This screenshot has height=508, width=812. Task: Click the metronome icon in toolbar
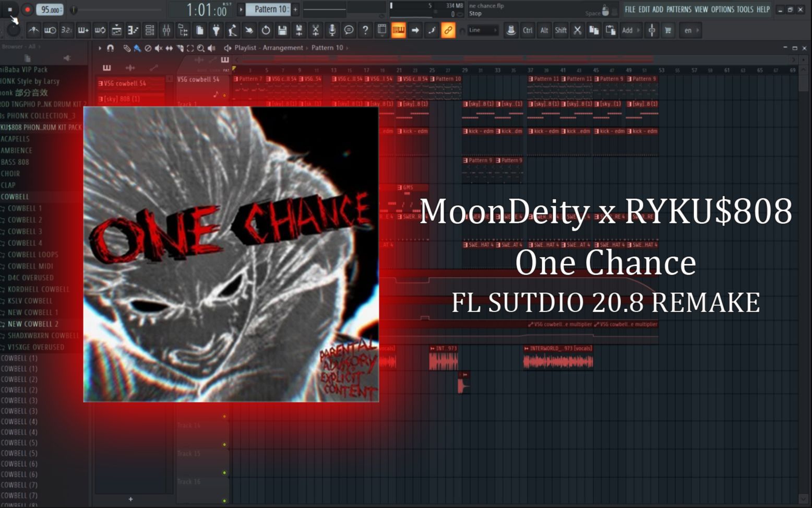(33, 30)
